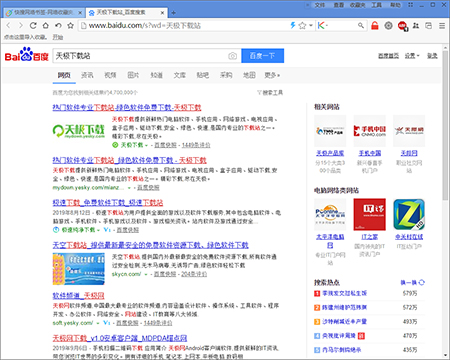Close the active Baidu search tab

(x=162, y=13)
